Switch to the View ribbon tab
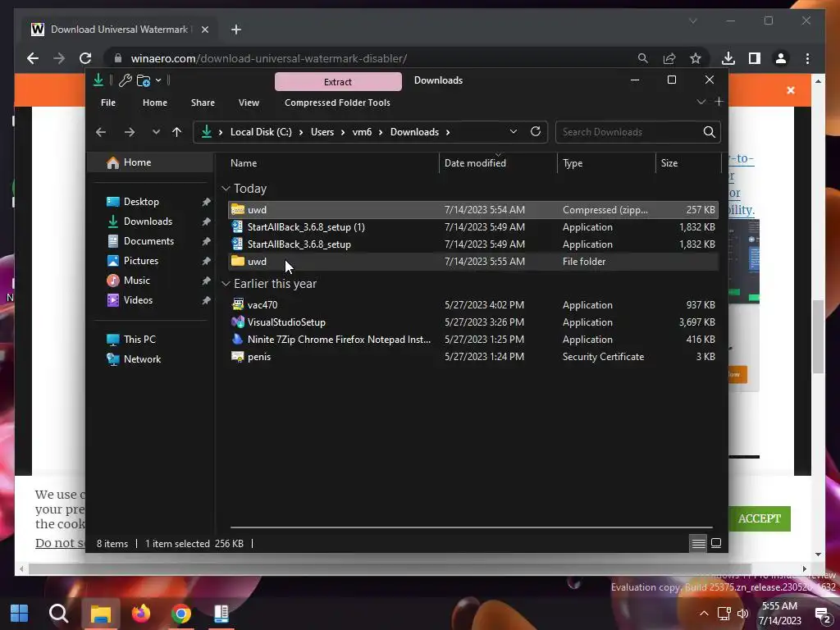This screenshot has width=840, height=630. pyautogui.click(x=249, y=103)
